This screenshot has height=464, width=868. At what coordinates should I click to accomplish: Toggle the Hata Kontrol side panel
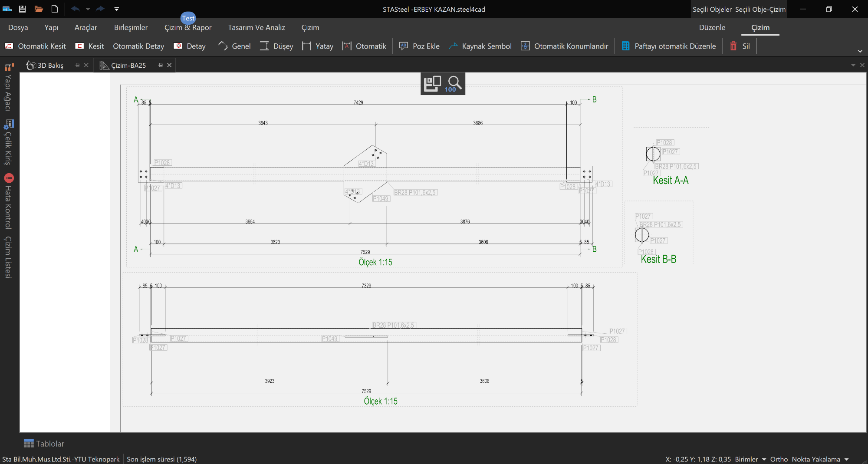click(x=9, y=202)
